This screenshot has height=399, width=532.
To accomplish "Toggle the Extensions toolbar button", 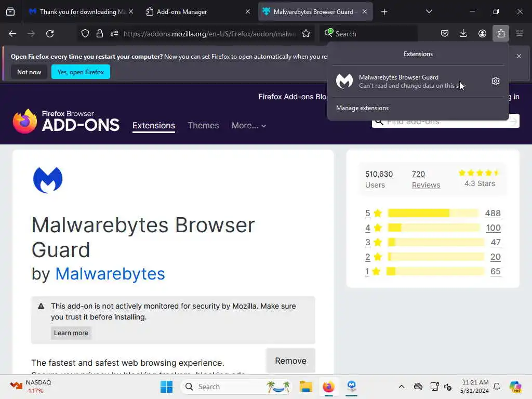I will [x=501, y=34].
